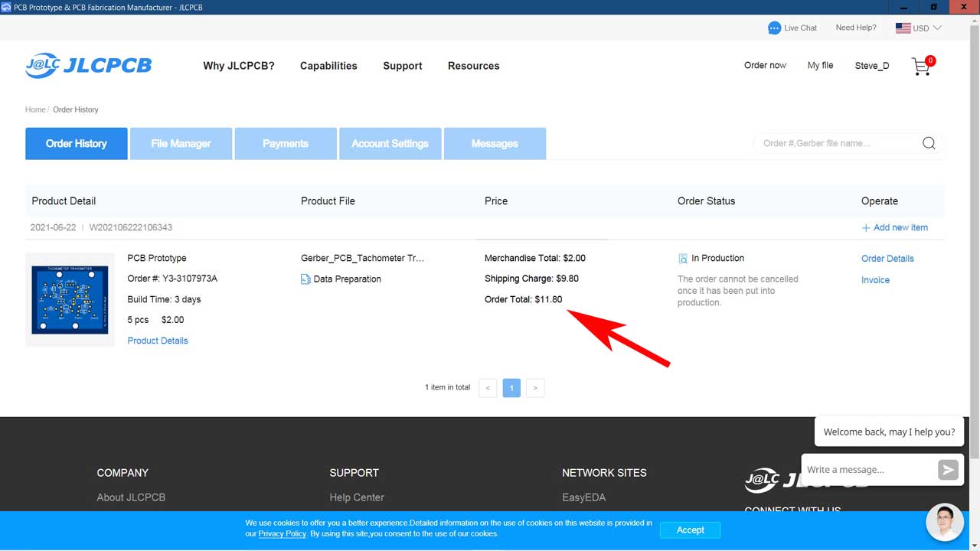Open the Privacy Policy link
Viewport: 980px width, 551px height.
click(x=282, y=533)
